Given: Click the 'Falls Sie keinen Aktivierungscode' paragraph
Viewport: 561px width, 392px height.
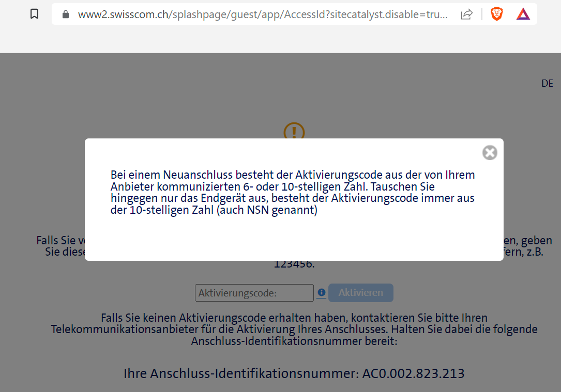Looking at the screenshot, I should click(x=294, y=317).
